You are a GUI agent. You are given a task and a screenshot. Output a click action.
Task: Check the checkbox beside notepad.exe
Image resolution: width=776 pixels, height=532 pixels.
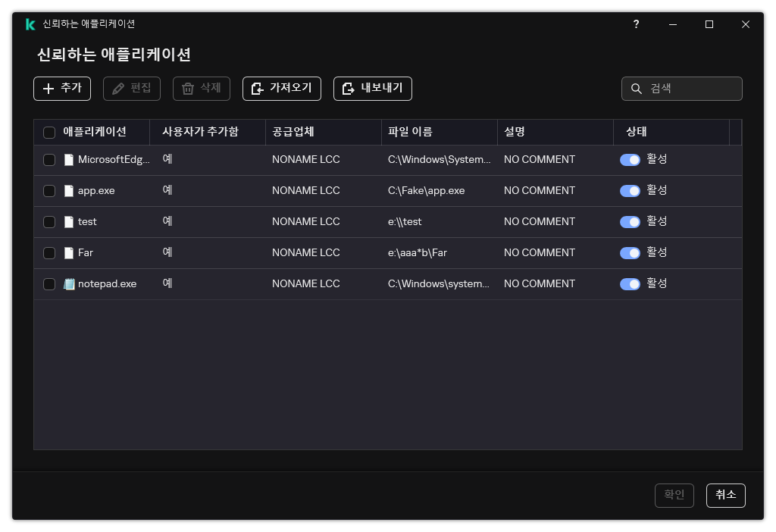coord(49,283)
